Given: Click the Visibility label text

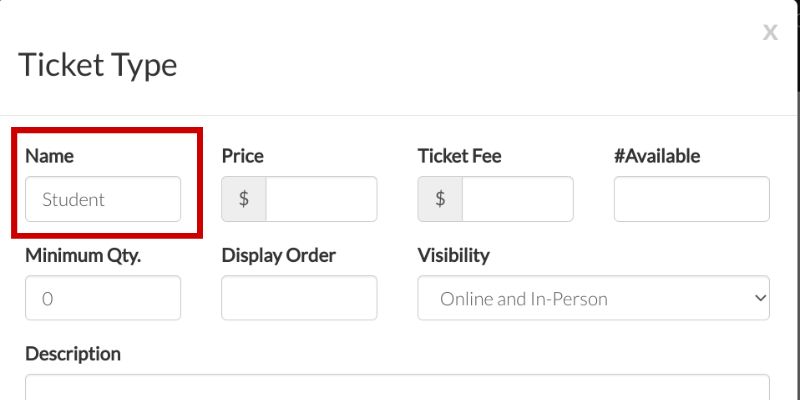Looking at the screenshot, I should pyautogui.click(x=453, y=255).
